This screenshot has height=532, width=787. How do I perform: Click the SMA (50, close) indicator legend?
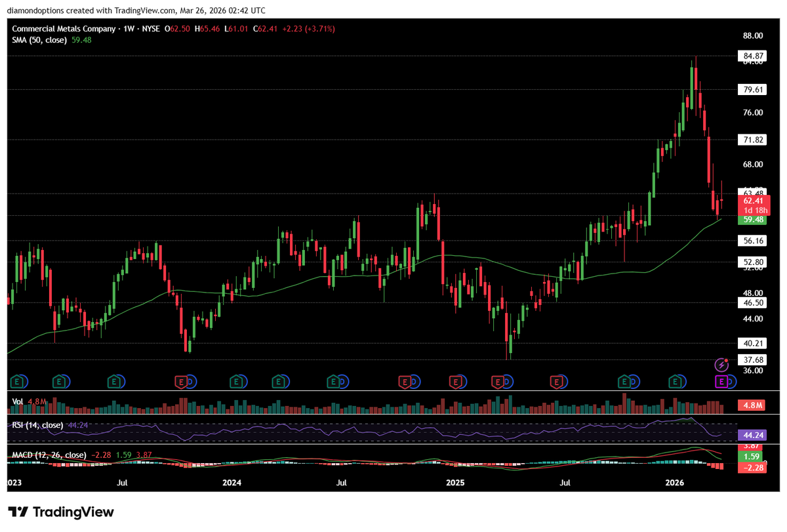(39, 39)
